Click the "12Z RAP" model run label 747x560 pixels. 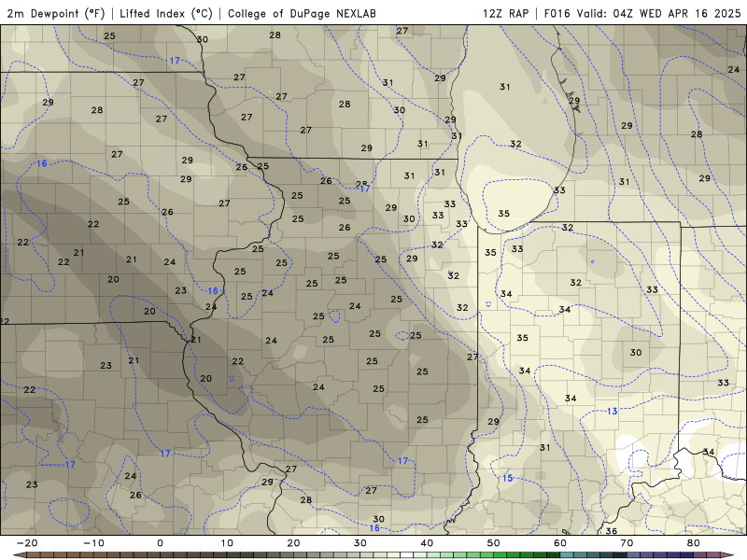[505, 13]
